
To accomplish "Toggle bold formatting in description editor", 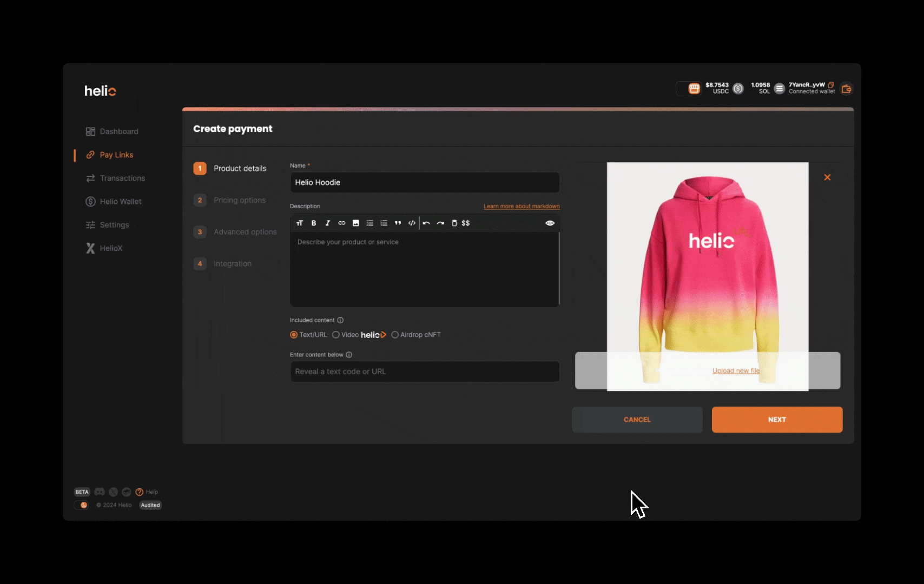I will 314,223.
